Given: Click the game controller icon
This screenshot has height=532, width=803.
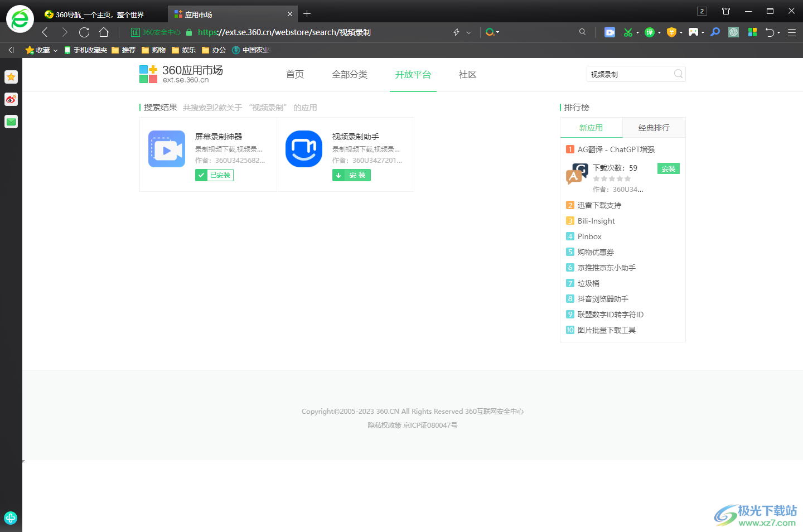Looking at the screenshot, I should click(693, 32).
